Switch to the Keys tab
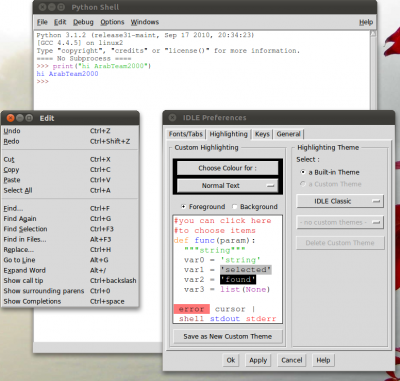The image size is (400, 381). pyautogui.click(x=262, y=134)
